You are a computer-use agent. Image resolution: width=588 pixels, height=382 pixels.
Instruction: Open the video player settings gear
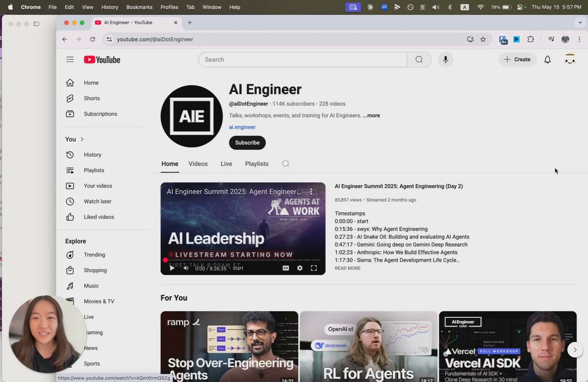tap(300, 268)
